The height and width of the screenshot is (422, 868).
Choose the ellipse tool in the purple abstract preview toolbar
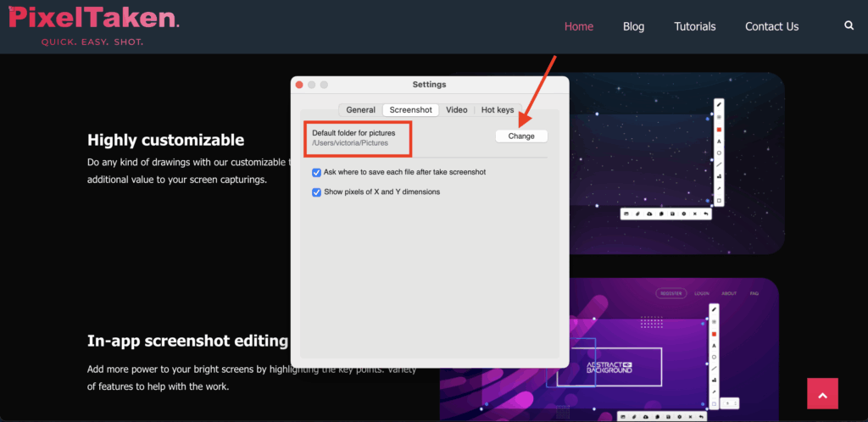(714, 358)
